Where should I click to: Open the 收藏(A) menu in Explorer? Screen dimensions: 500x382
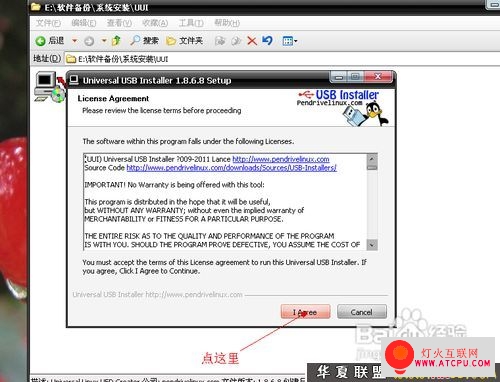pyautogui.click(x=155, y=23)
